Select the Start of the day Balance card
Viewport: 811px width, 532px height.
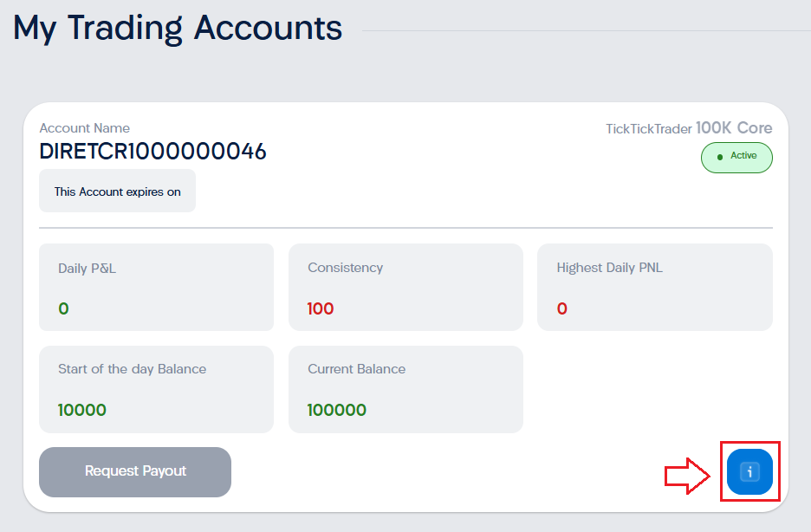tap(156, 389)
